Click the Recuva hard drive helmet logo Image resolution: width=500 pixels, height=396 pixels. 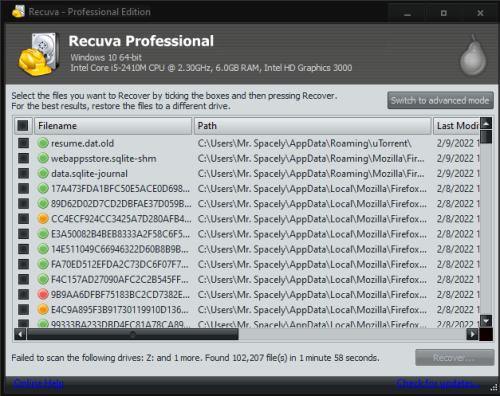(39, 54)
